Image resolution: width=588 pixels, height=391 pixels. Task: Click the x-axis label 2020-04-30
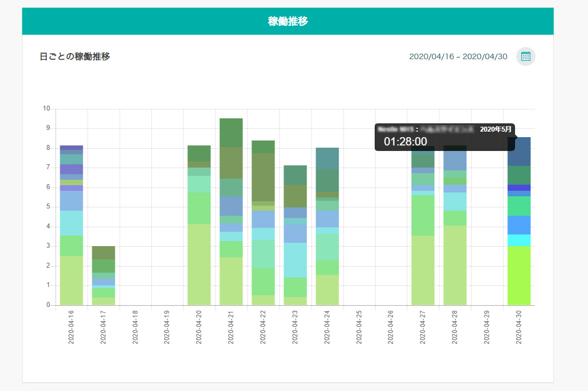pyautogui.click(x=519, y=327)
